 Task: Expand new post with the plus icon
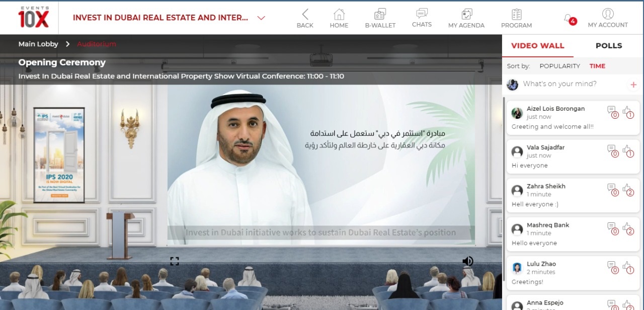[633, 85]
